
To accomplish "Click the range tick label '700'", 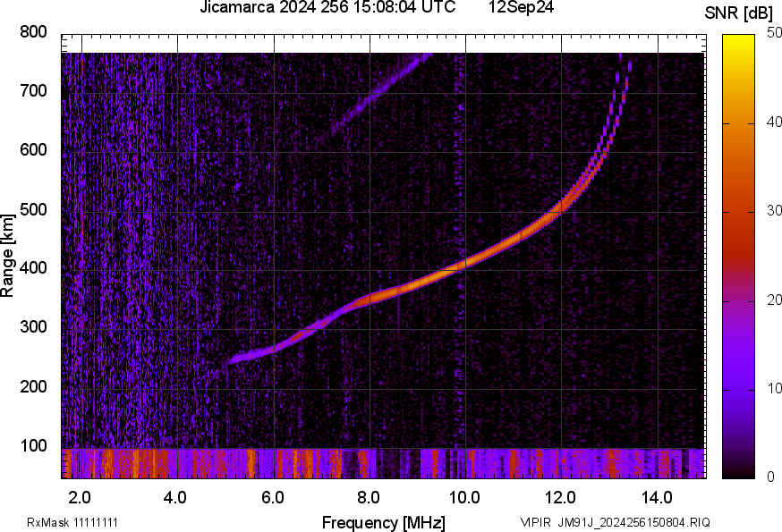I will click(x=33, y=91).
